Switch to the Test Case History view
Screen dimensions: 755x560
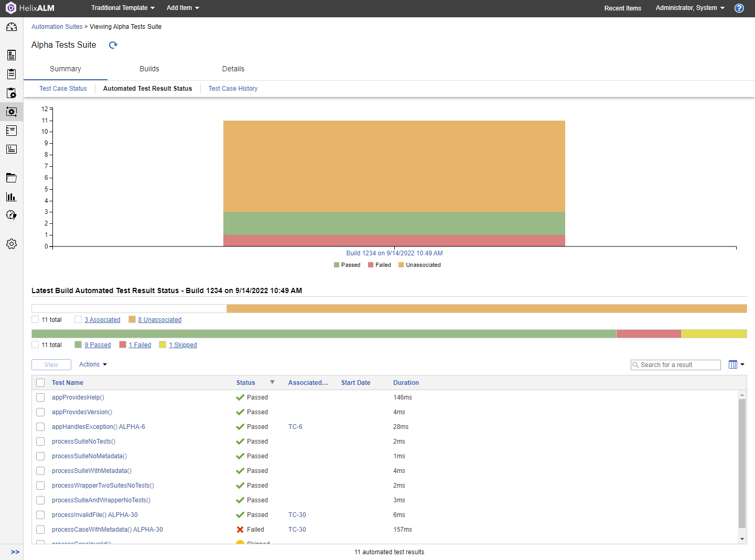(x=233, y=89)
